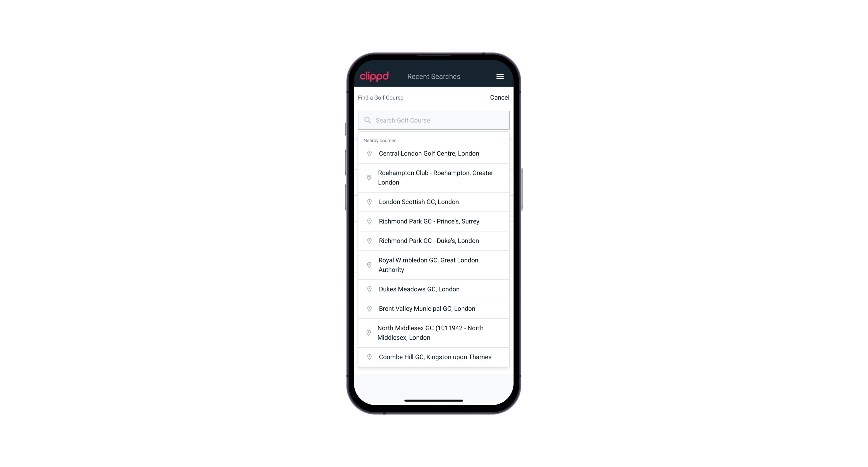Open Recent Searches section header
The image size is (868, 467).
pyautogui.click(x=434, y=76)
